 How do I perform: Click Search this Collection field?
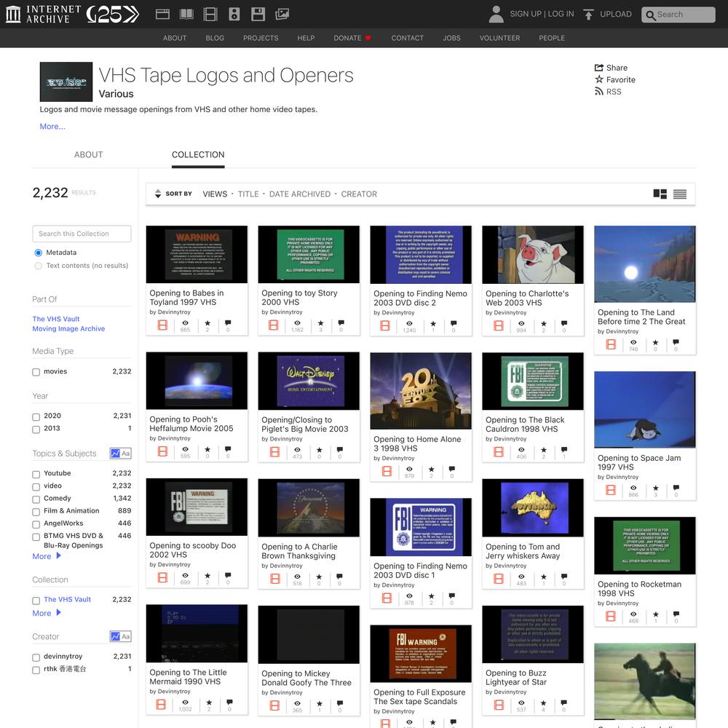click(82, 234)
